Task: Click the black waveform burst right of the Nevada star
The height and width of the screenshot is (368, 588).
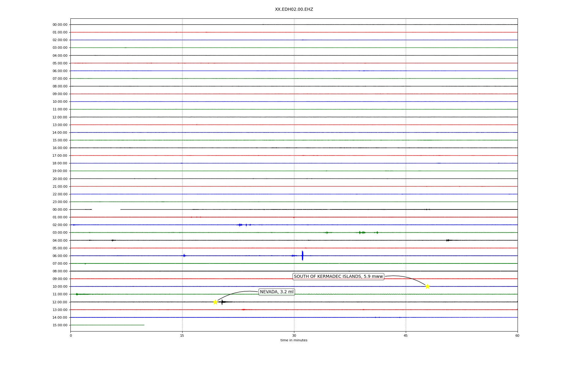Action: click(222, 302)
